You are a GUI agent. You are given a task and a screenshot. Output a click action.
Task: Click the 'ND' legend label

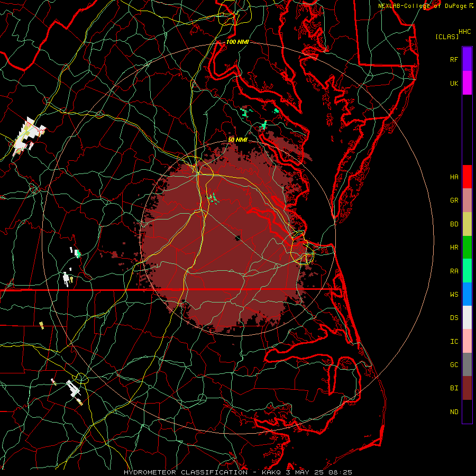click(x=454, y=412)
